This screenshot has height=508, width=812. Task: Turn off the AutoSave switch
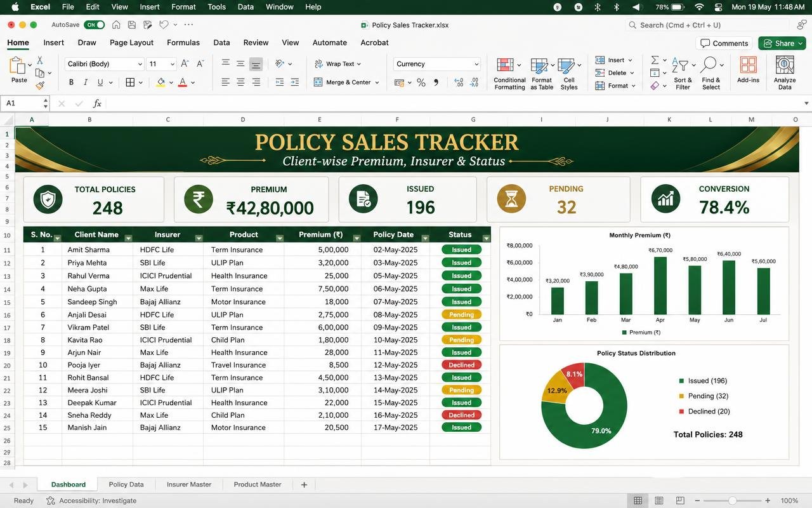(x=95, y=25)
